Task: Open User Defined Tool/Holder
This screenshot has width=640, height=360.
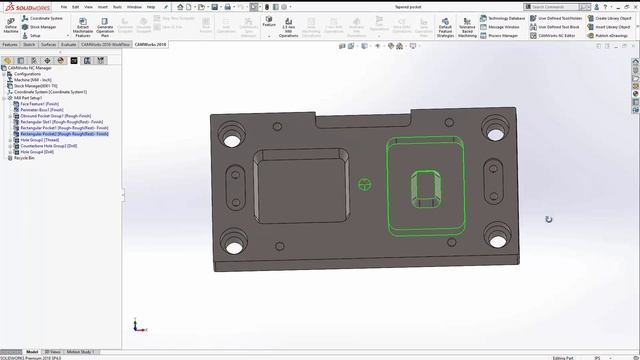Action: (x=556, y=18)
